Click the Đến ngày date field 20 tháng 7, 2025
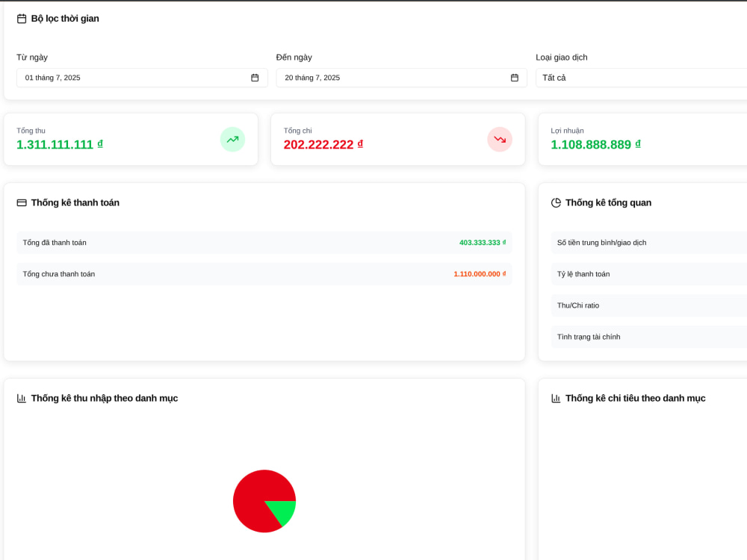Viewport: 747px width, 560px height. (402, 78)
